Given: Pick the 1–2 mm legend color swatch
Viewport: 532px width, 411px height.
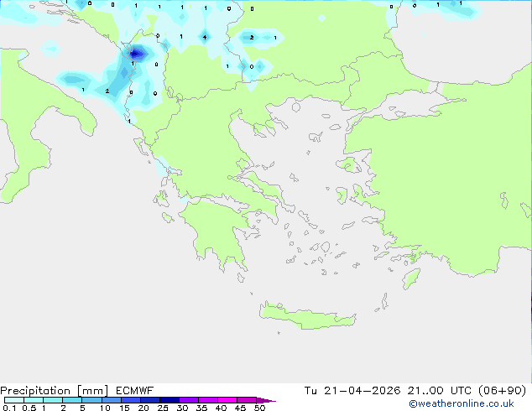Looking at the screenshot, I should pos(53,400).
